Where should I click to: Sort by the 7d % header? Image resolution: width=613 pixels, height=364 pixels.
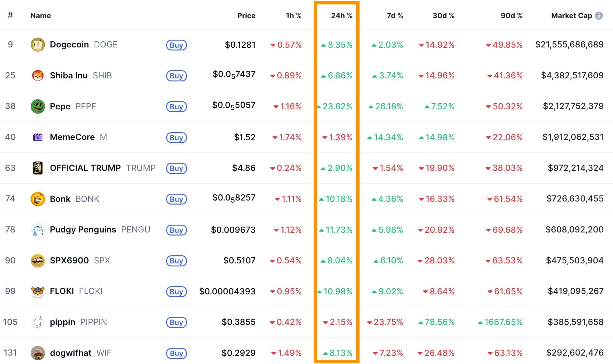point(395,16)
